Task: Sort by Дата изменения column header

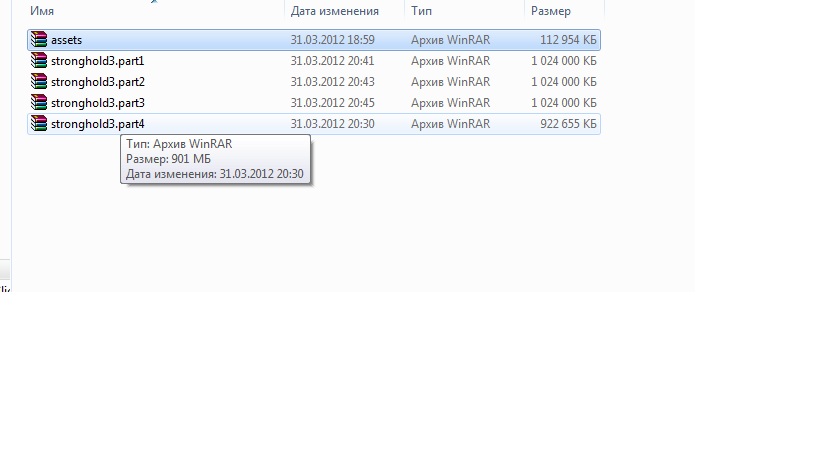Action: (334, 11)
